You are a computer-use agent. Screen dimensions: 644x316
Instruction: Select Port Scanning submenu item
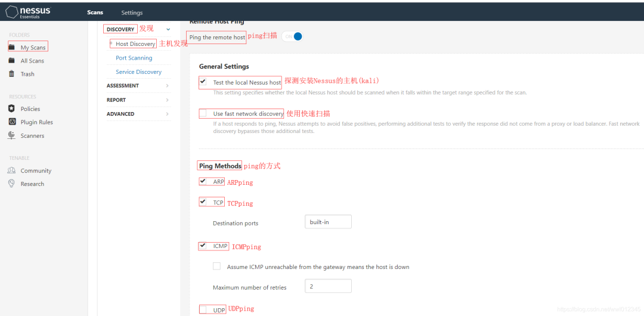(x=134, y=58)
